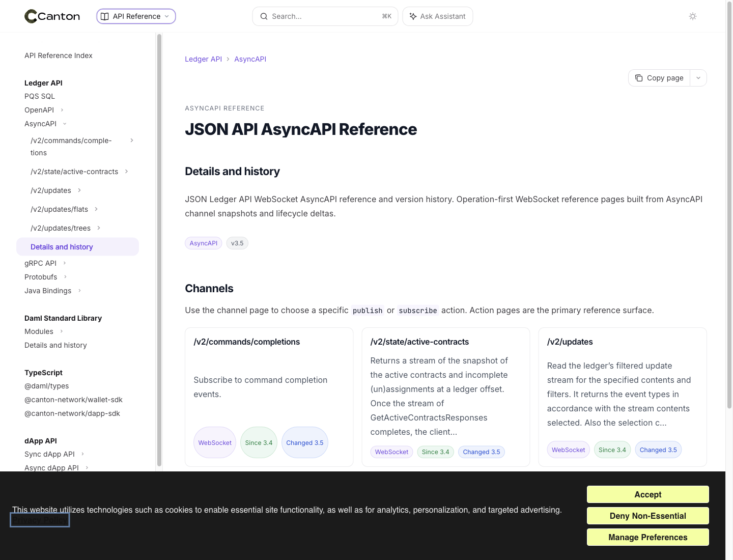Open the /v2/state/active-contracts channel card

445,397
